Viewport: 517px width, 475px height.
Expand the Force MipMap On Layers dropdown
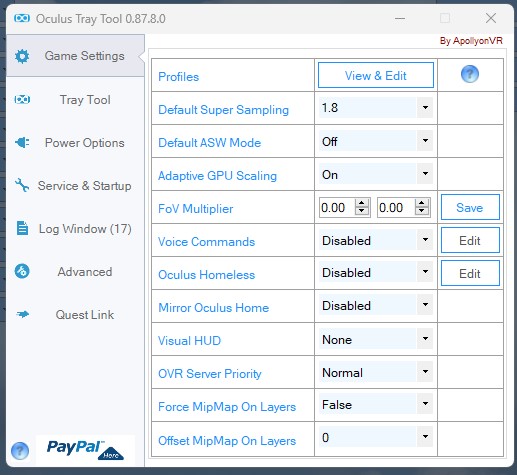point(425,404)
